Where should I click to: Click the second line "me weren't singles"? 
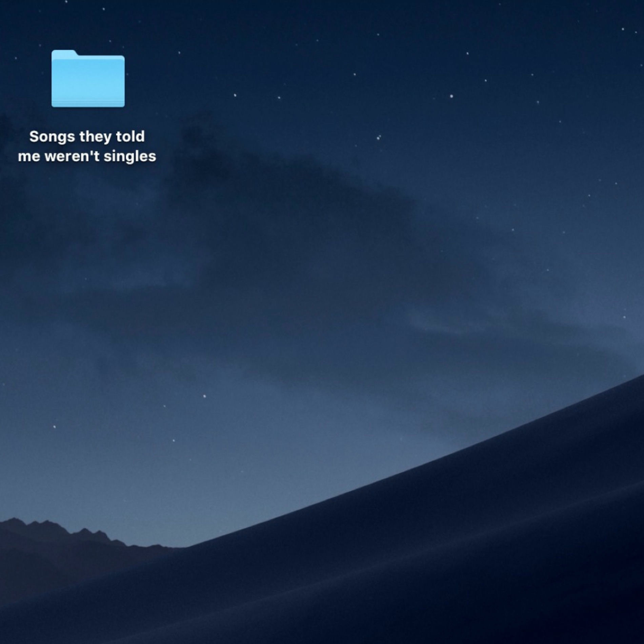87,156
